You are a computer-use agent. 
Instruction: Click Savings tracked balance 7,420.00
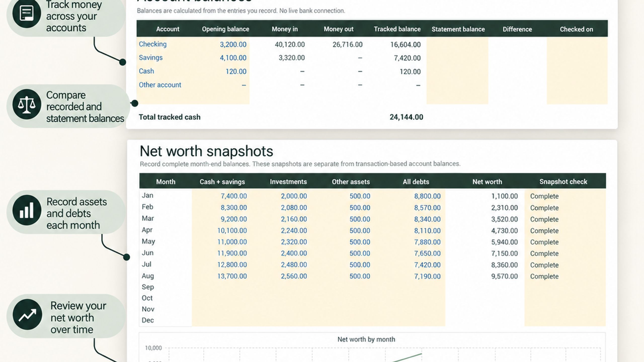pos(407,58)
